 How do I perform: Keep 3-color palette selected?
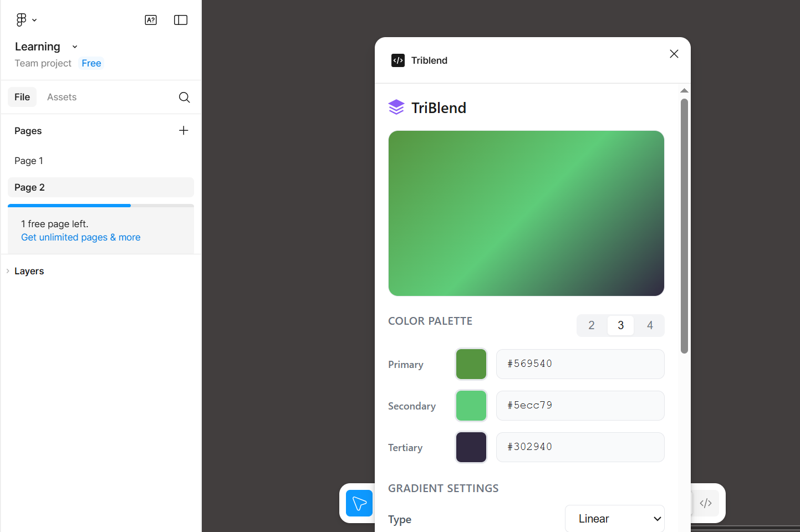coord(620,325)
